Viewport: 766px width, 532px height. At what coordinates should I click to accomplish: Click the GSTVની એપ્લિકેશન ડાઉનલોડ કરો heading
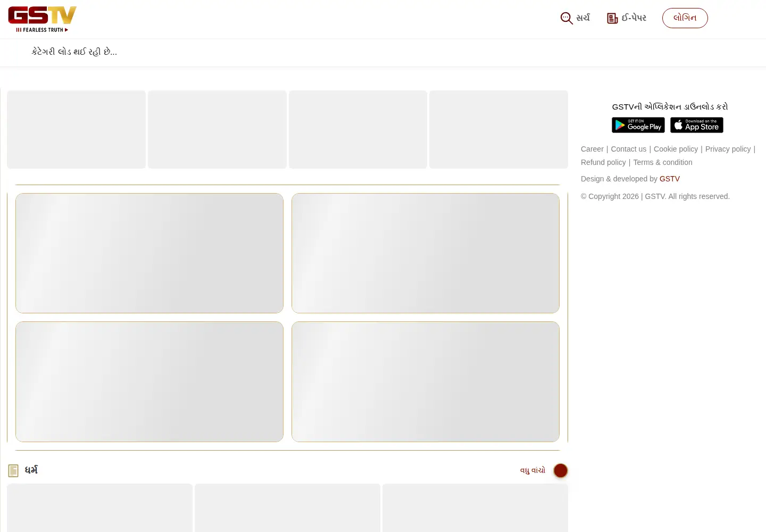pyautogui.click(x=670, y=106)
